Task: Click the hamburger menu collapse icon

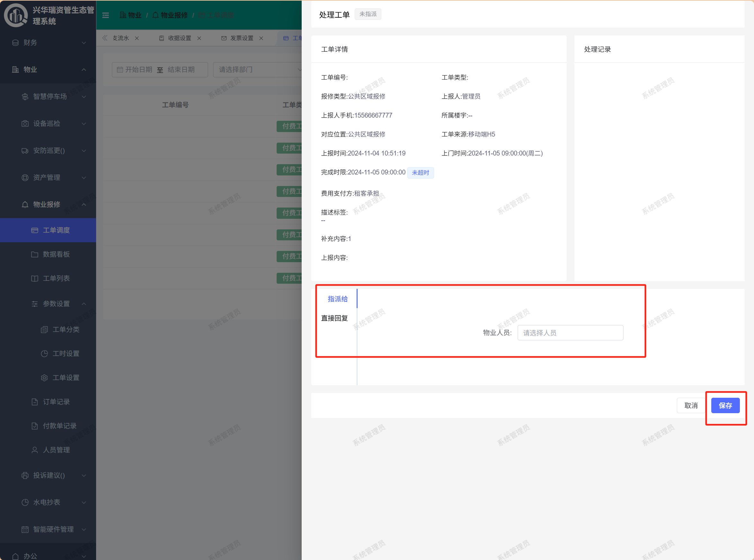Action: click(x=105, y=15)
